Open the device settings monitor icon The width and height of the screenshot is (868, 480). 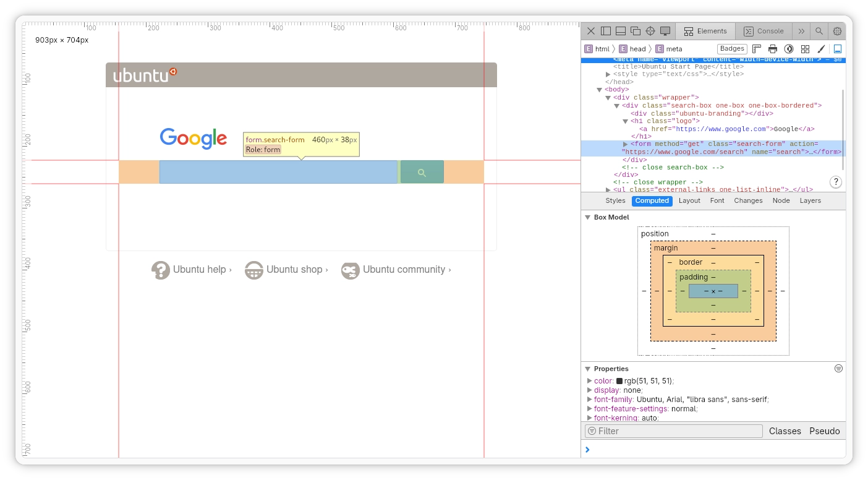(x=665, y=31)
